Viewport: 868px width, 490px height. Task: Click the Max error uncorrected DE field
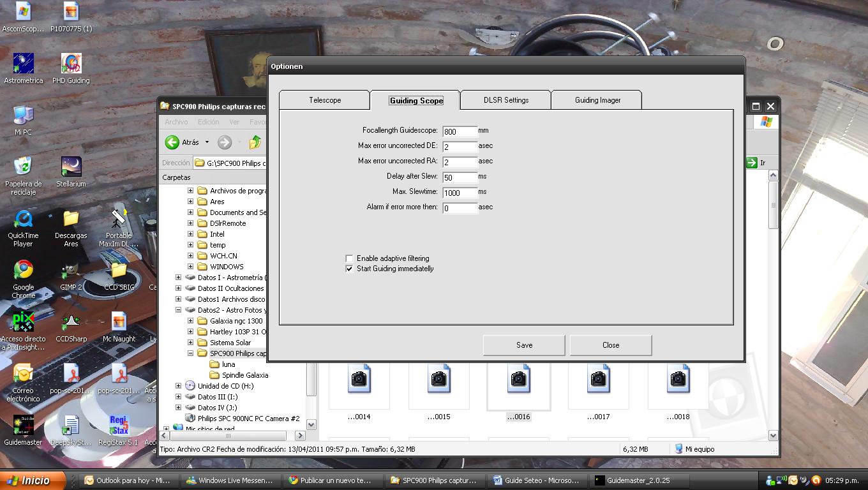tap(460, 147)
